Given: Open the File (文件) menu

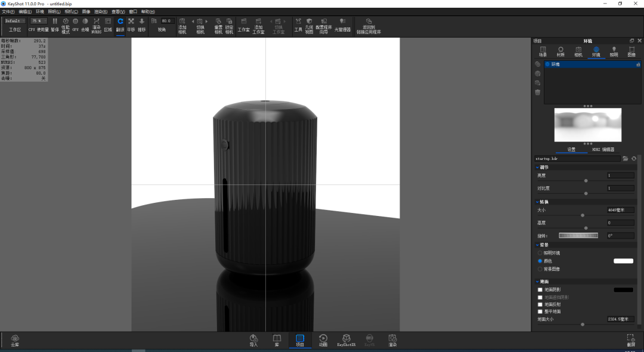Looking at the screenshot, I should (8, 12).
